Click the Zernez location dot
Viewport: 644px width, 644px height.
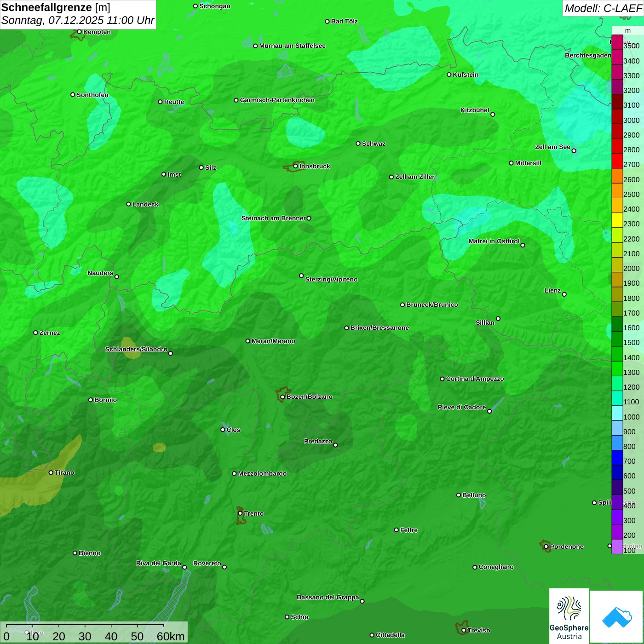[35, 333]
